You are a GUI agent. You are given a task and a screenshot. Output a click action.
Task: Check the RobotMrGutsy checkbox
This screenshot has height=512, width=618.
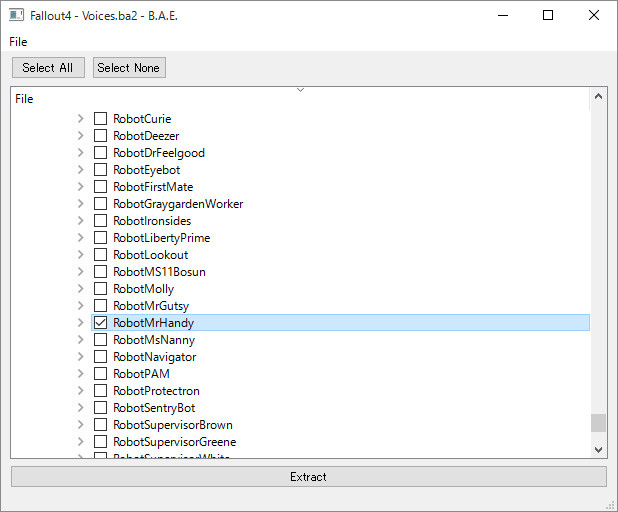coord(101,305)
